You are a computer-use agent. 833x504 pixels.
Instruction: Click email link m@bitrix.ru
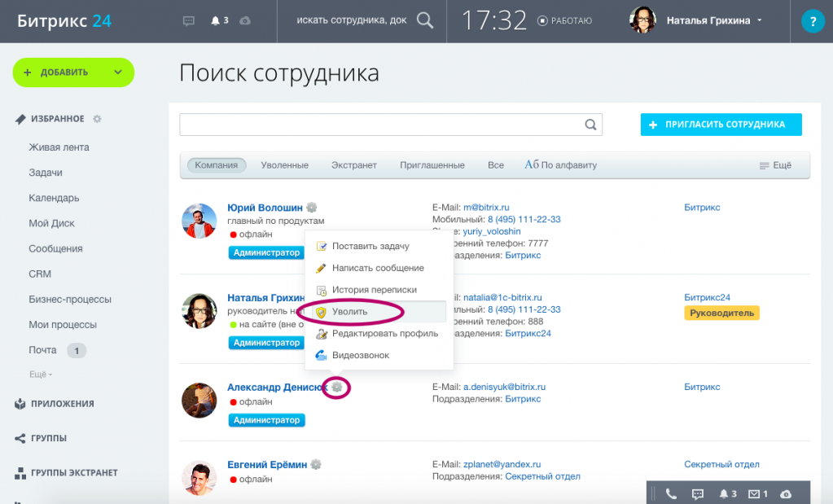tap(486, 207)
